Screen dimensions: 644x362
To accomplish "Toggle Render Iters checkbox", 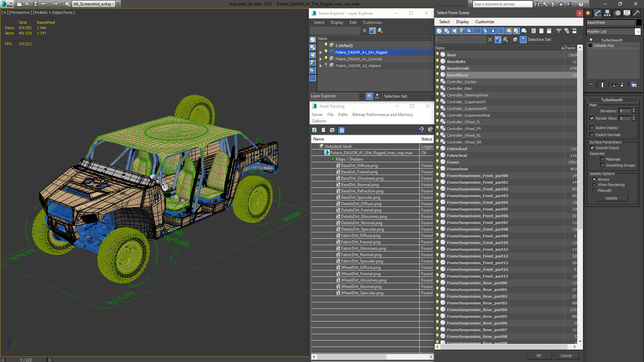I will click(592, 118).
